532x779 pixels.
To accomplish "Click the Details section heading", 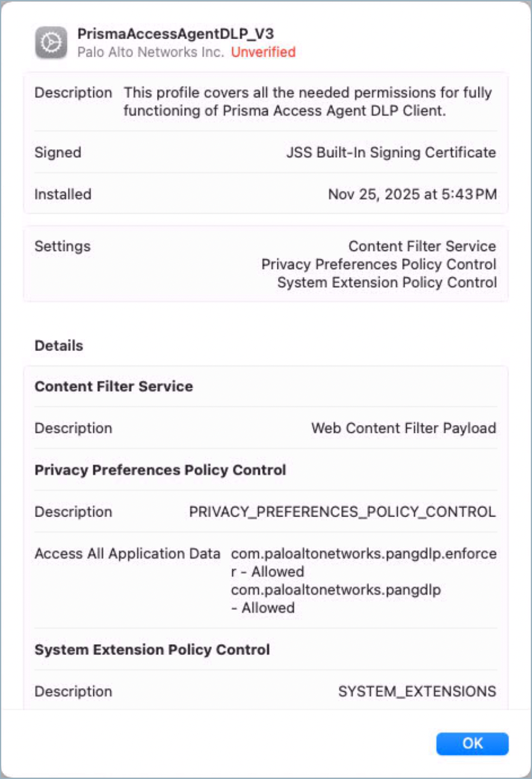I will tap(59, 346).
